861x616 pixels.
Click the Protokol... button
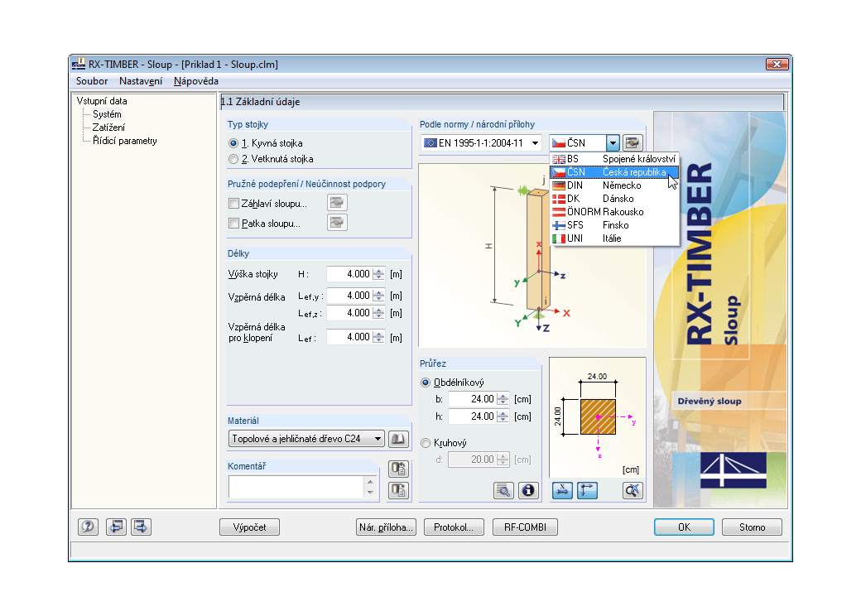pos(454,527)
